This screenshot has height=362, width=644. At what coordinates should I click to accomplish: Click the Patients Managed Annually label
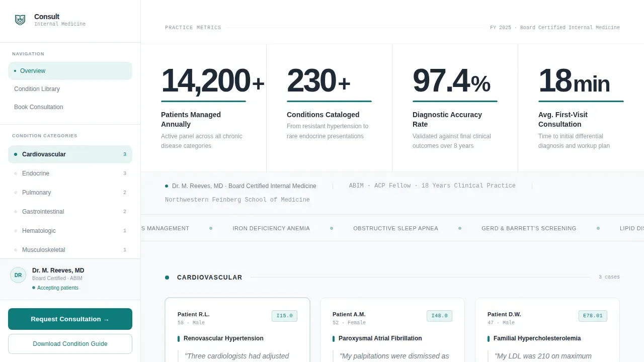191,120
